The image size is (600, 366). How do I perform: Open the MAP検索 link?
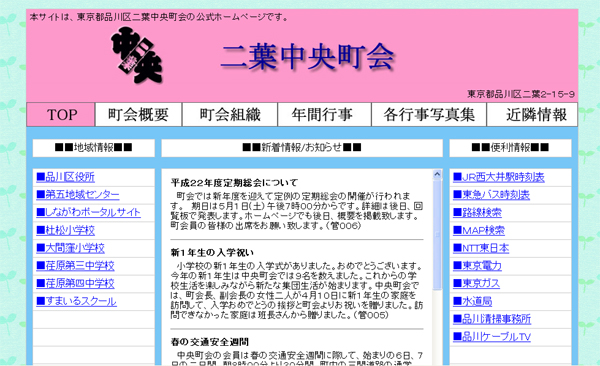coord(479,230)
